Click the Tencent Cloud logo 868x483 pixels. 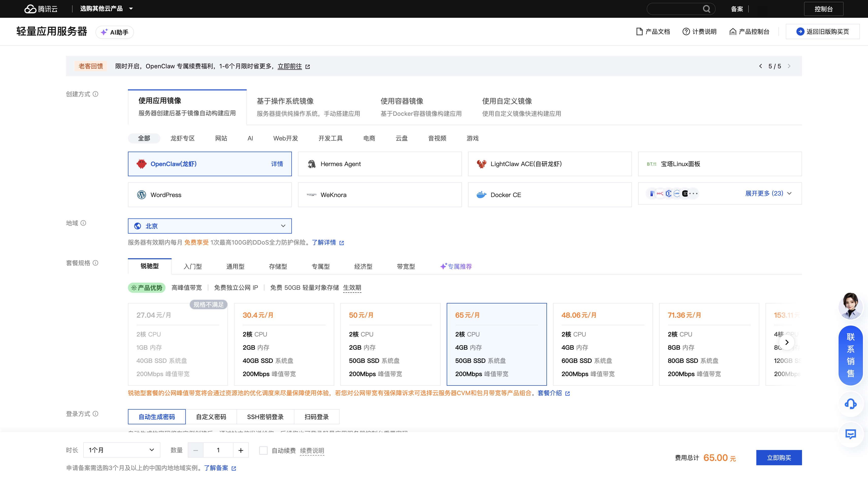(x=41, y=9)
